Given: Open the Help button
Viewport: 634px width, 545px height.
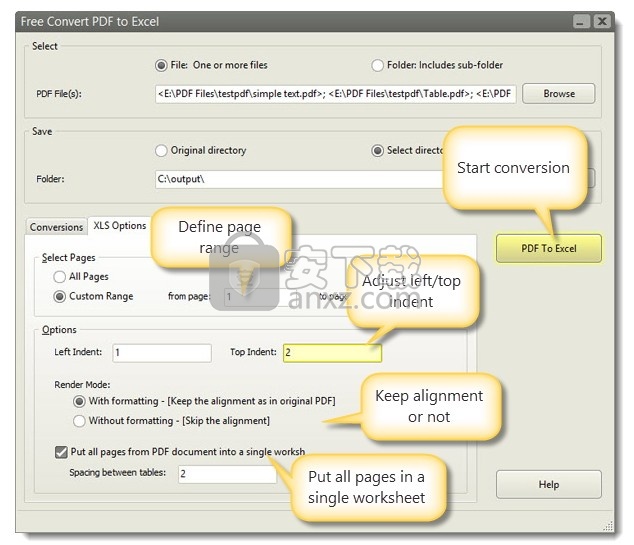Looking at the screenshot, I should [x=549, y=484].
